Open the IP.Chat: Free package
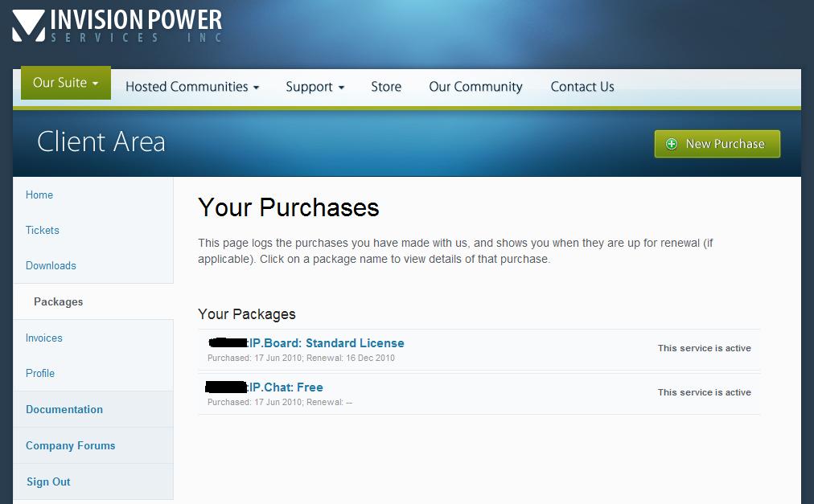Image resolution: width=814 pixels, height=504 pixels. (286, 387)
